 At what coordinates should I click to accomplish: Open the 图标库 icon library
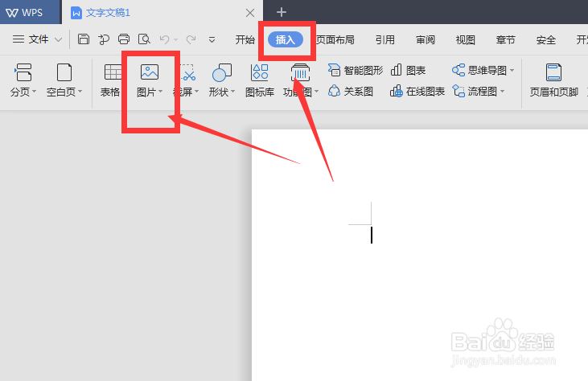click(x=260, y=80)
